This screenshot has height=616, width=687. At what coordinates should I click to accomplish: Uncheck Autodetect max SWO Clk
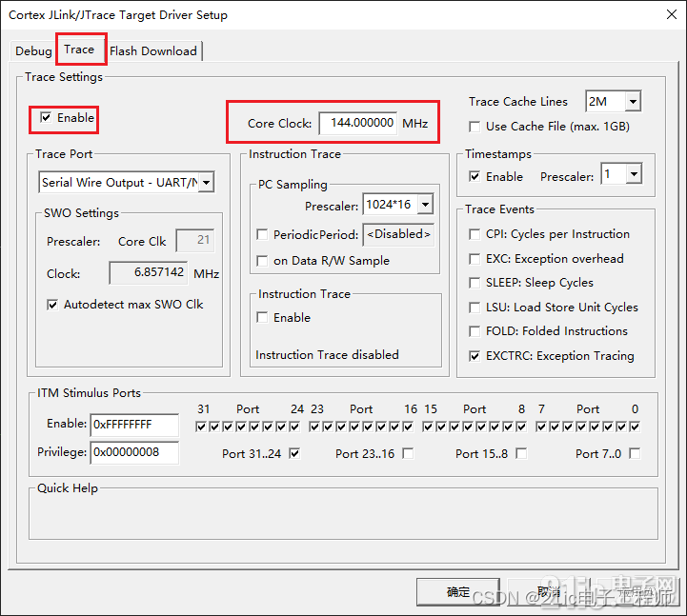click(52, 305)
